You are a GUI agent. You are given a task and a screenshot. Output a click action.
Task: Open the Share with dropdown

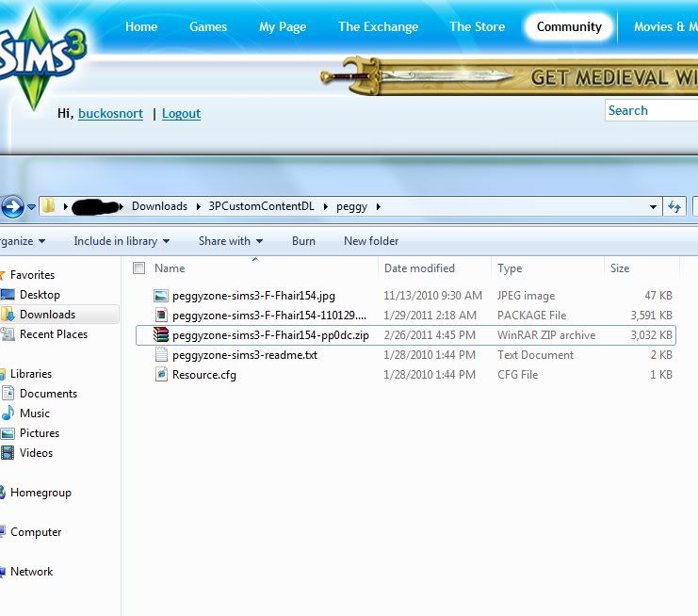[x=231, y=241]
